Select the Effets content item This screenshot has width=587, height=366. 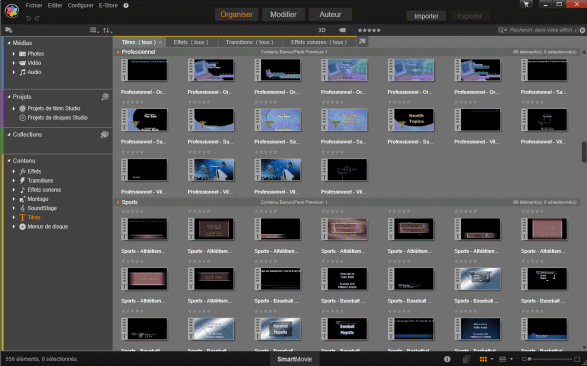click(34, 171)
